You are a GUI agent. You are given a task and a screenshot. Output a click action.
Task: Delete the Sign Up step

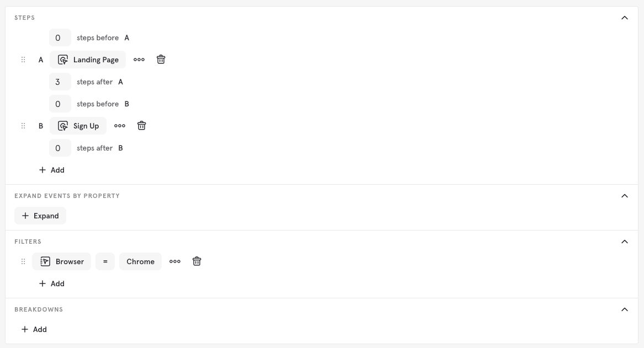pyautogui.click(x=141, y=125)
